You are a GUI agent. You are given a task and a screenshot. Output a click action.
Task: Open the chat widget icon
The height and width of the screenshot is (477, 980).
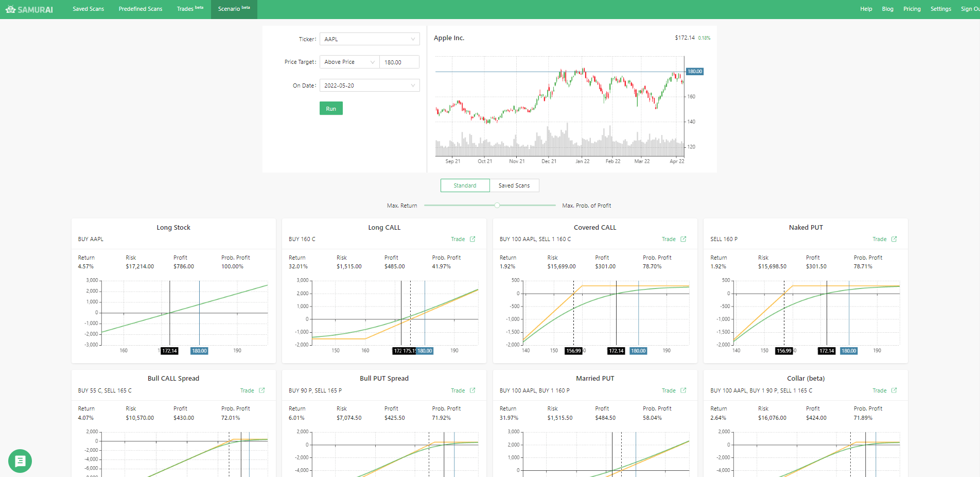20,461
